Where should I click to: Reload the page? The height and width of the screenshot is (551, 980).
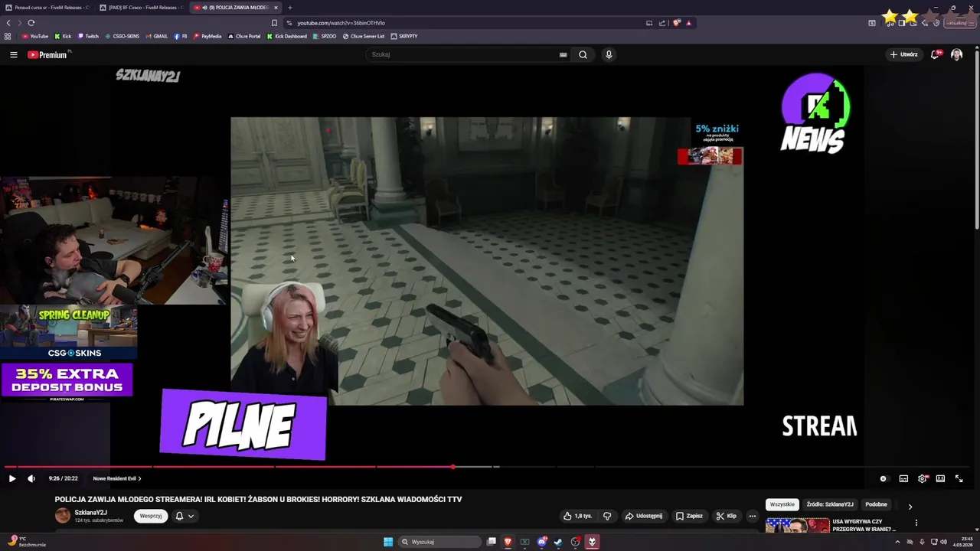(31, 23)
